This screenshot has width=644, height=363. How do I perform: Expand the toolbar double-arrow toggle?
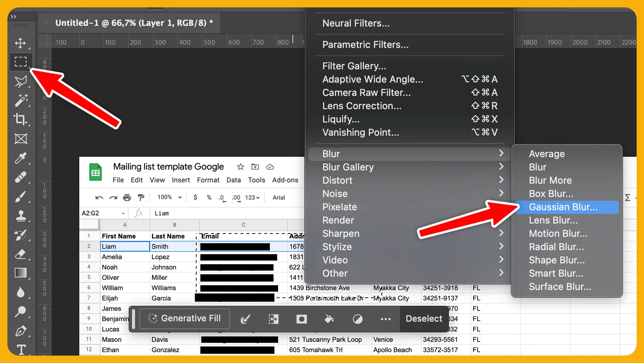14,17
